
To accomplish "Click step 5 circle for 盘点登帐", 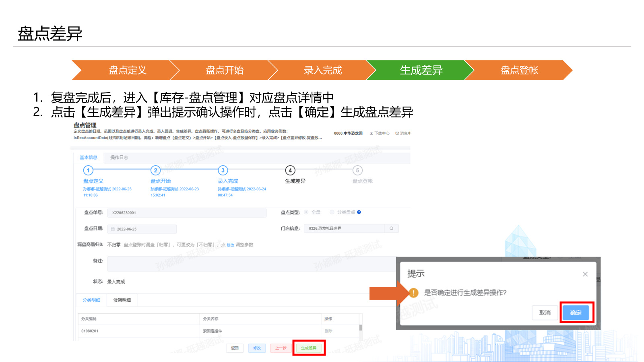I will 357,170.
